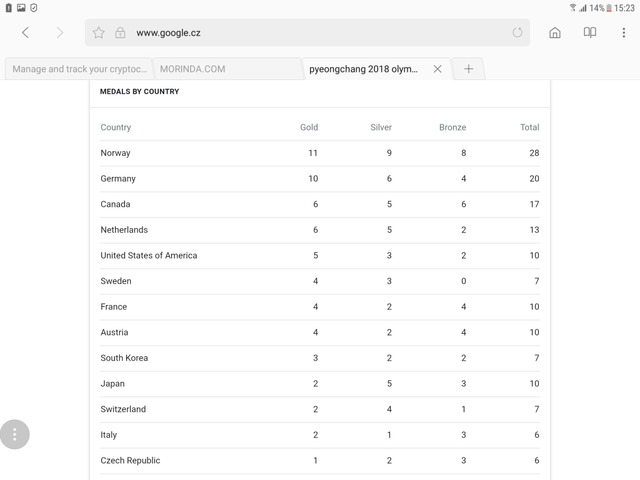Tap the Gold column header
This screenshot has width=640, height=480.
[309, 127]
